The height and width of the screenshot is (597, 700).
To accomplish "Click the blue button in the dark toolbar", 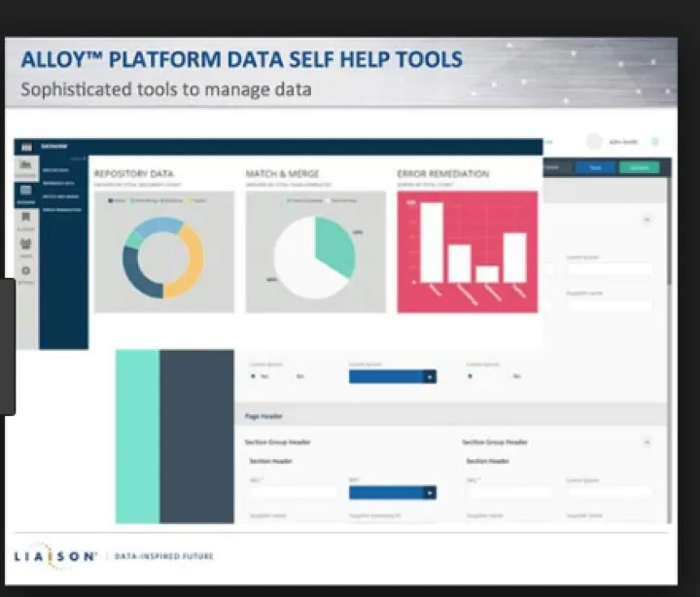I will pos(595,167).
